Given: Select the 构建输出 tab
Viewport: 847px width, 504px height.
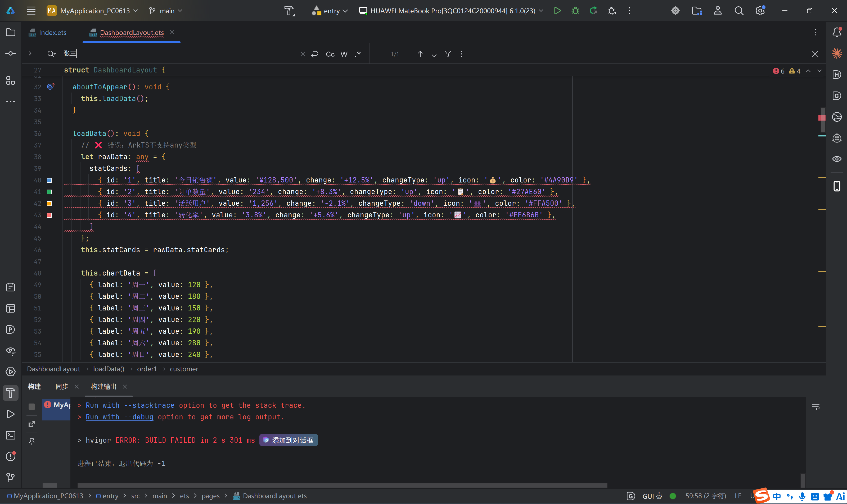Looking at the screenshot, I should 104,387.
